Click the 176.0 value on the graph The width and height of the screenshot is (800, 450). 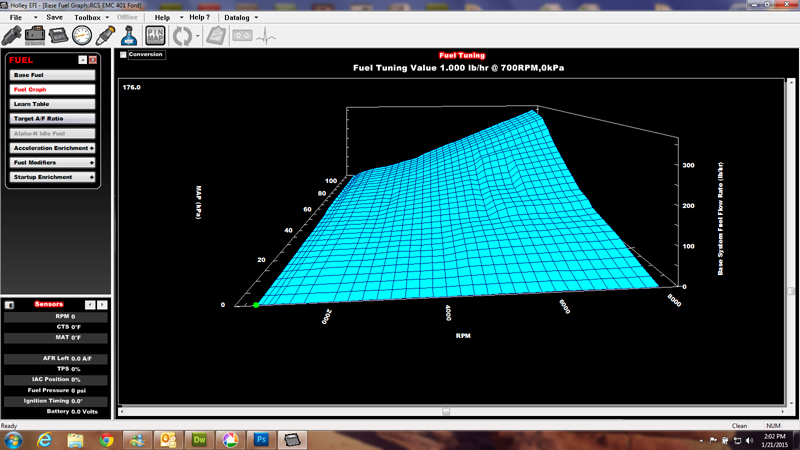click(131, 88)
